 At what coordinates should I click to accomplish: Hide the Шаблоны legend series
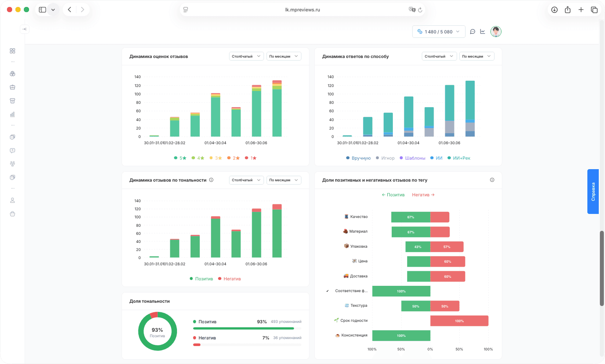[413, 158]
